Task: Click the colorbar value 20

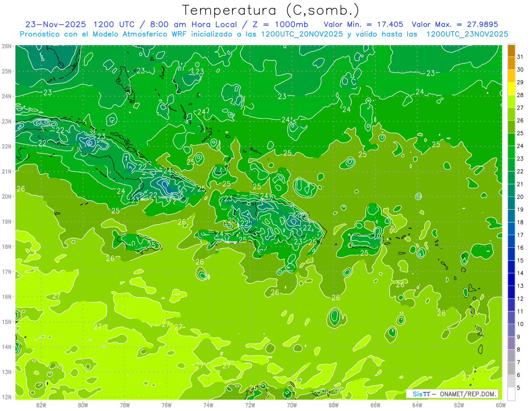Action: [x=520, y=196]
